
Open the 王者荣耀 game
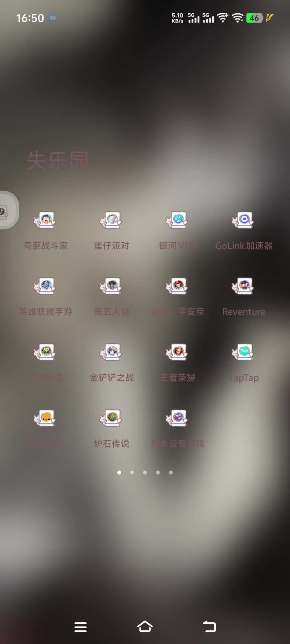point(178,352)
